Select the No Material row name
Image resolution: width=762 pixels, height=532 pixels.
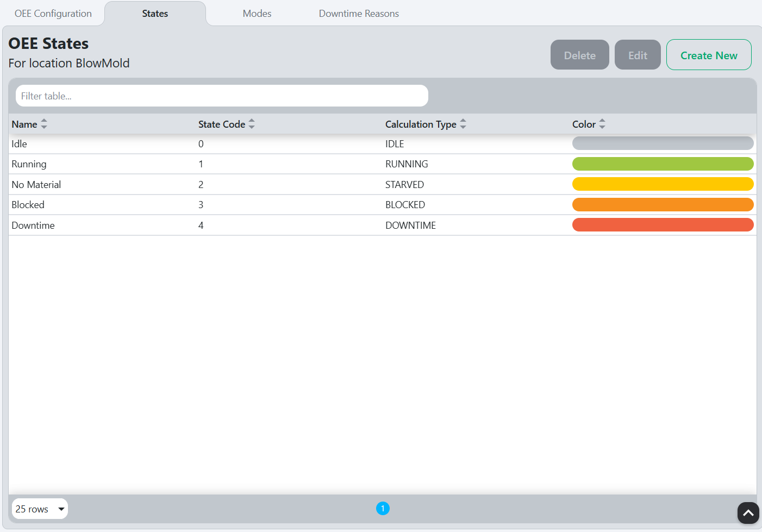tap(36, 185)
